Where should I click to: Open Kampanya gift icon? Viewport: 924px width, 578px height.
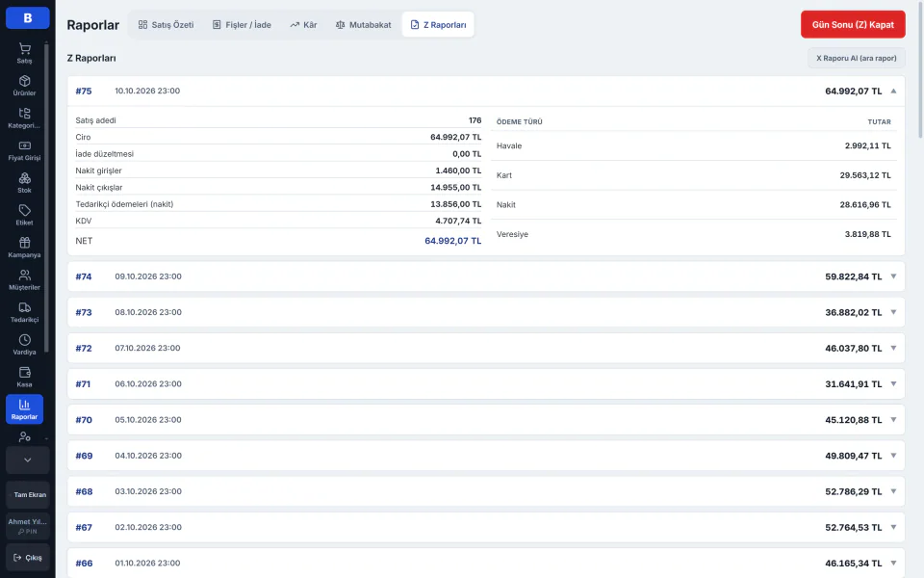(24, 243)
